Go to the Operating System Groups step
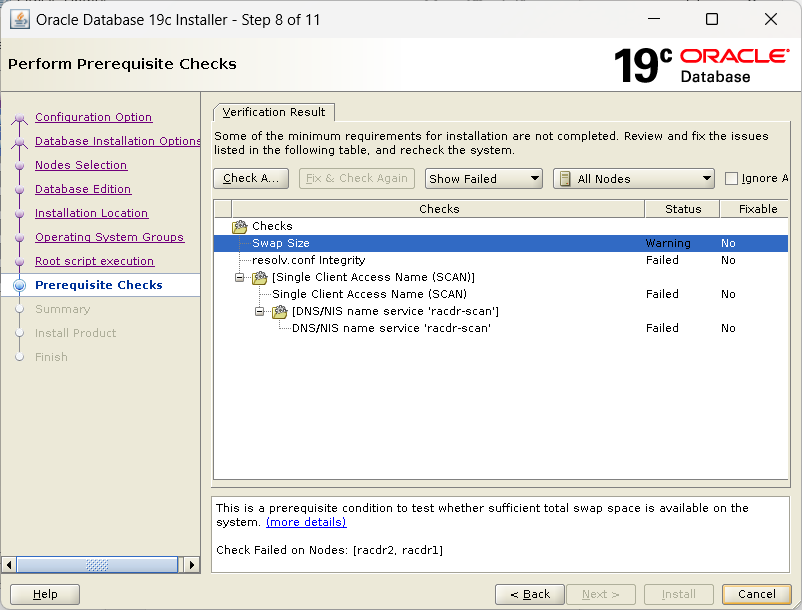Screen dimensions: 802x610 (109, 237)
